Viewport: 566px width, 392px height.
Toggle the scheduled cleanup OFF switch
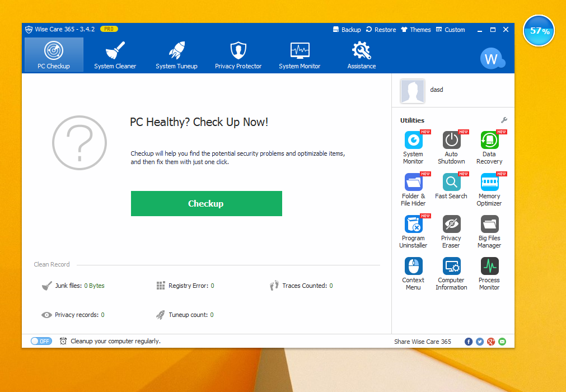click(x=41, y=341)
